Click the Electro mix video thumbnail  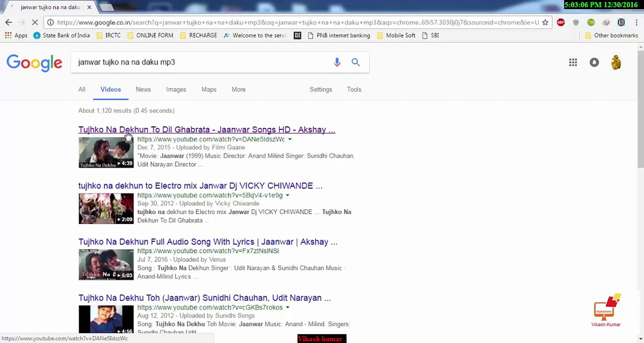point(106,208)
